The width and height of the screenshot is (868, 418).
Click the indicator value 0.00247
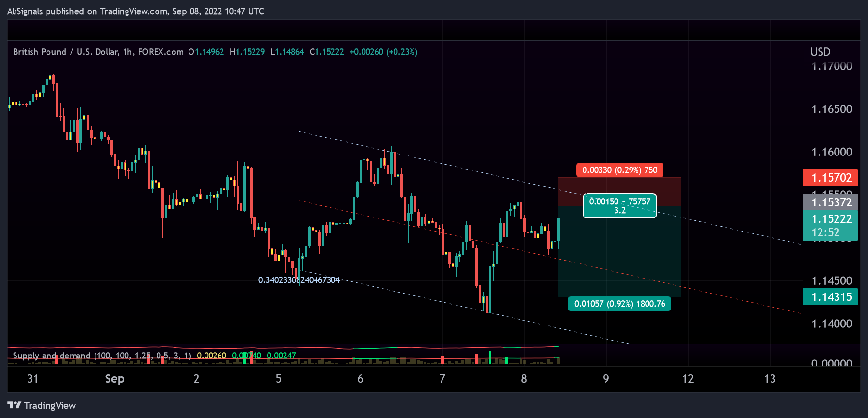click(x=281, y=356)
